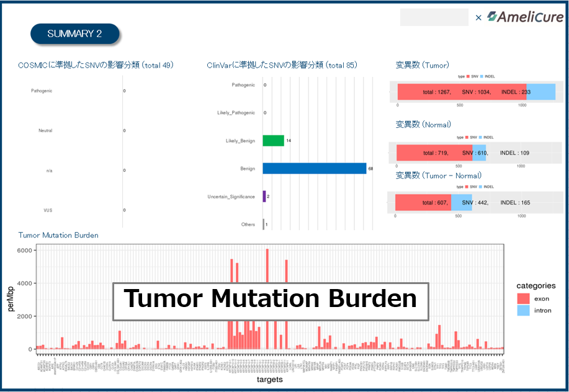Click the red SNV segment in Tumor chart
The height and width of the screenshot is (392, 569).
tap(462, 92)
